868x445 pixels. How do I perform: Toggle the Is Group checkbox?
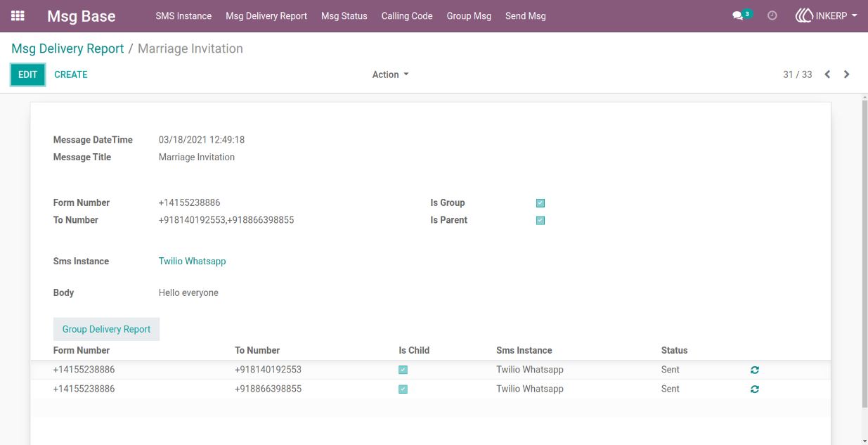[540, 203]
